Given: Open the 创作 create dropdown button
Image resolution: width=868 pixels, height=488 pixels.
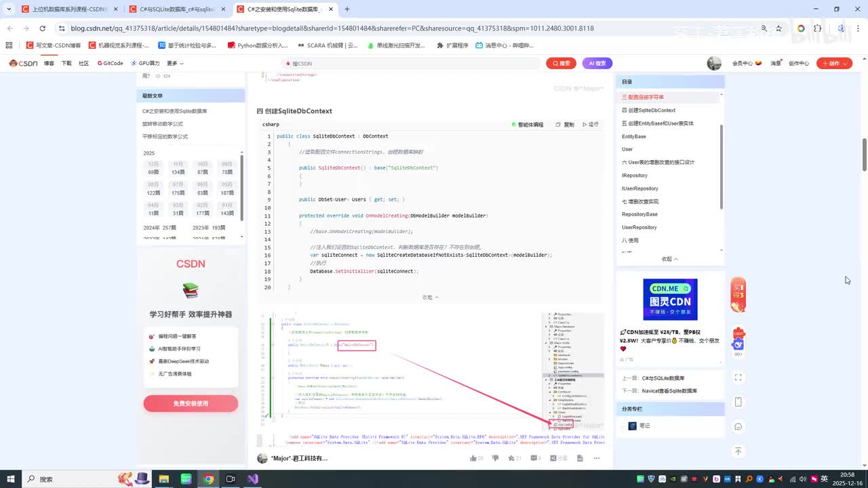Looking at the screenshot, I should click(x=834, y=63).
